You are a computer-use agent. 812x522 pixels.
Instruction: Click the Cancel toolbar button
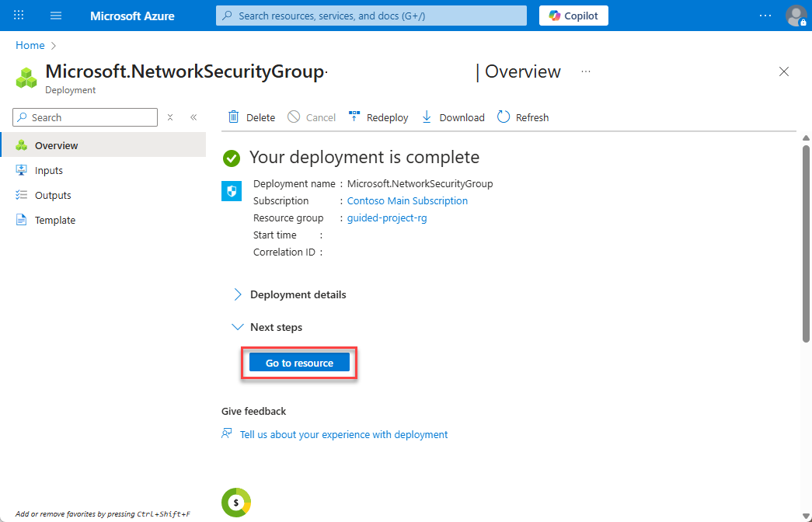pyautogui.click(x=312, y=117)
